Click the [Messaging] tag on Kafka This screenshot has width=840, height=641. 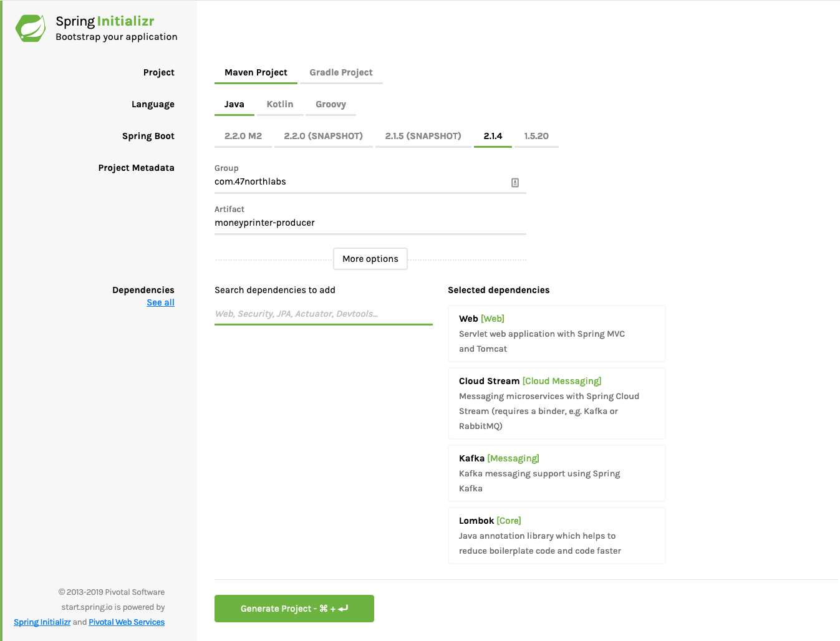pos(513,458)
